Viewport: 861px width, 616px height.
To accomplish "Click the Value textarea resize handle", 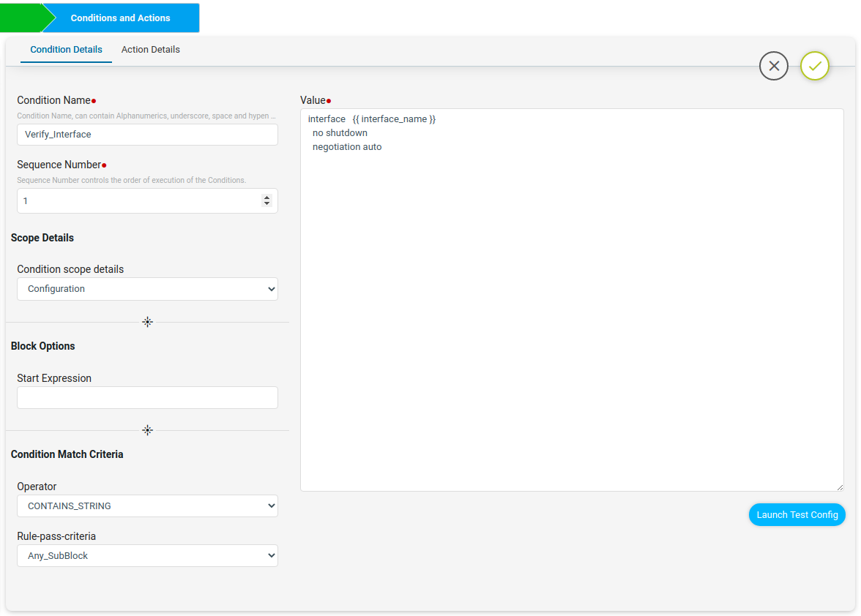I will (x=840, y=487).
